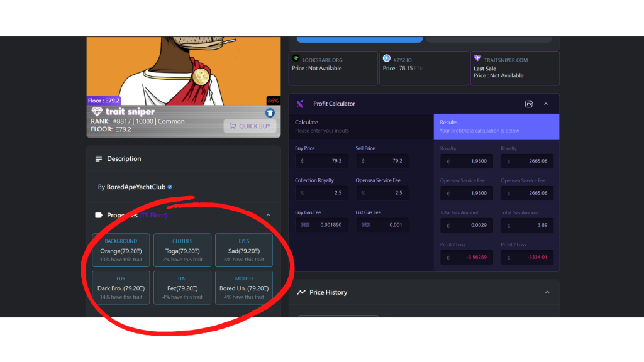The width and height of the screenshot is (644, 362).
Task: Click the Opensea Service Fee dollar result
Action: click(528, 194)
